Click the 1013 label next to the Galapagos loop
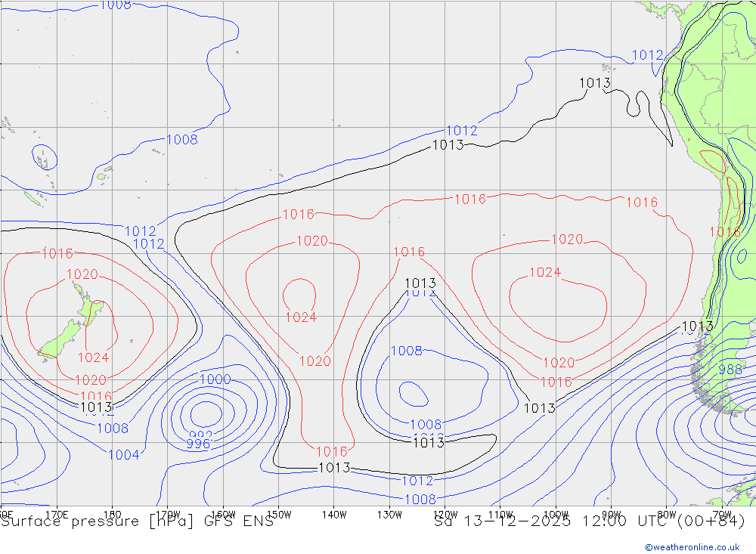756x554 pixels. [595, 83]
